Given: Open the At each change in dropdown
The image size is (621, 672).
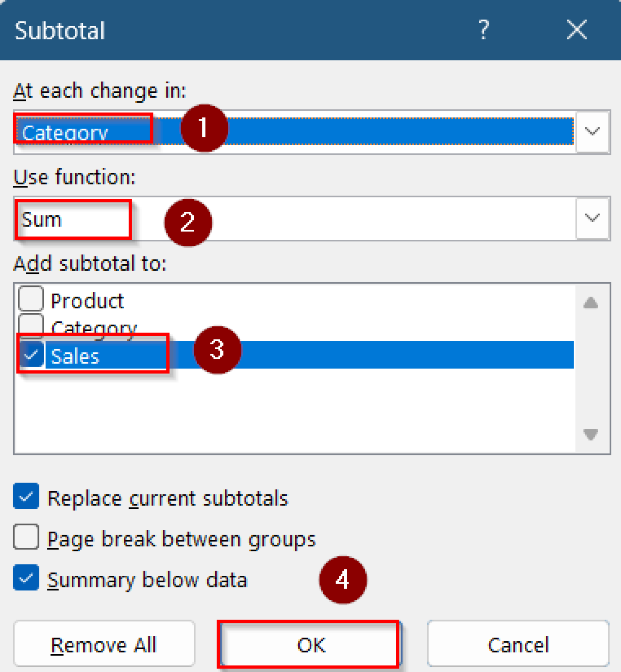Looking at the screenshot, I should [592, 132].
